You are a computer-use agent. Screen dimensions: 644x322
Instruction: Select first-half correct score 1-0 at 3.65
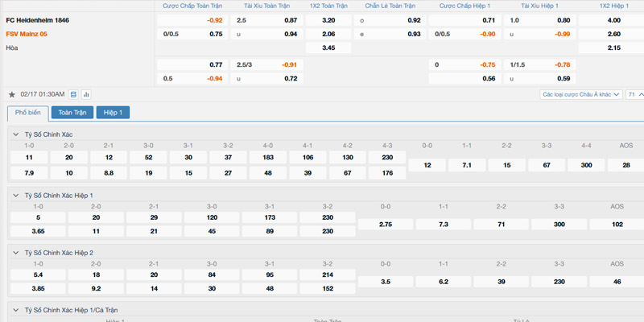[x=38, y=231]
